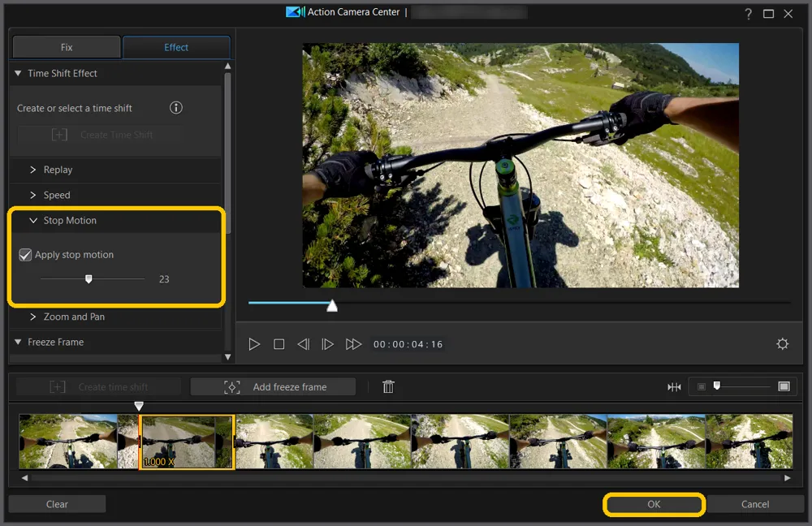Click Add freeze frame button
The width and height of the screenshot is (812, 526).
click(274, 387)
